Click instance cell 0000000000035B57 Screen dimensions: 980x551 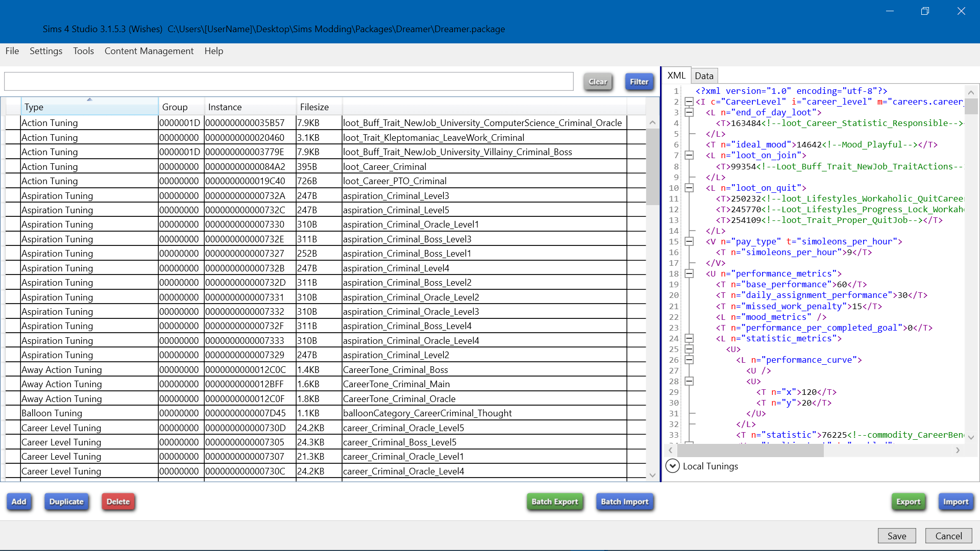(250, 123)
